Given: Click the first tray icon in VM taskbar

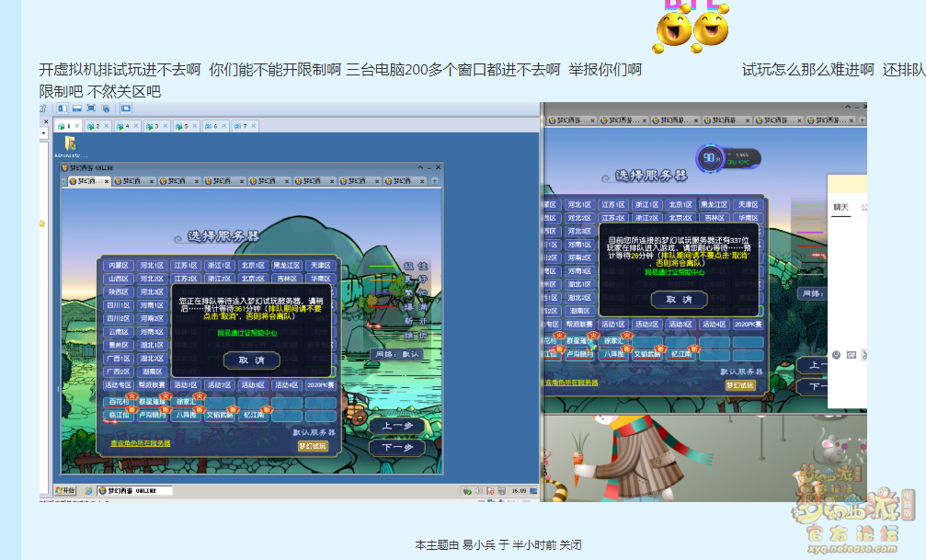Looking at the screenshot, I should 468,491.
